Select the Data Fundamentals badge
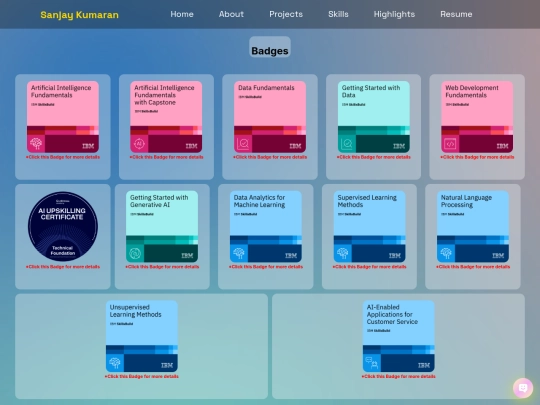The image size is (540, 405). pyautogui.click(x=270, y=117)
